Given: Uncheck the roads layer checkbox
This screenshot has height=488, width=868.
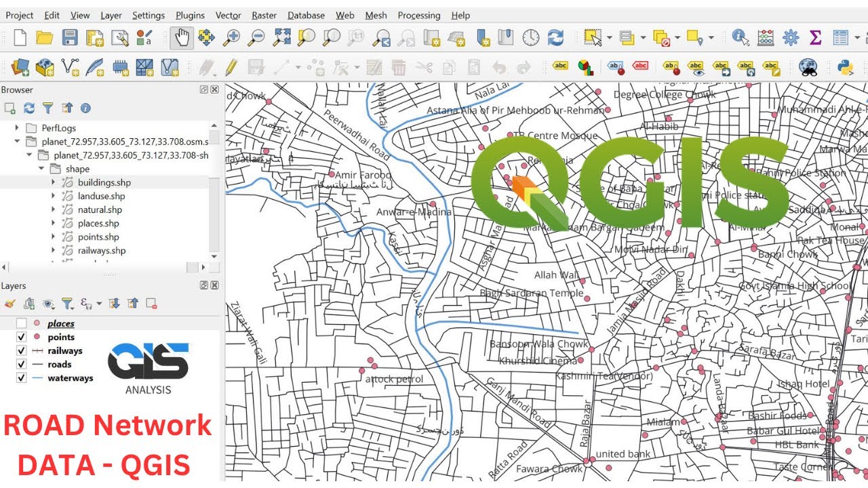Looking at the screenshot, I should tap(22, 364).
